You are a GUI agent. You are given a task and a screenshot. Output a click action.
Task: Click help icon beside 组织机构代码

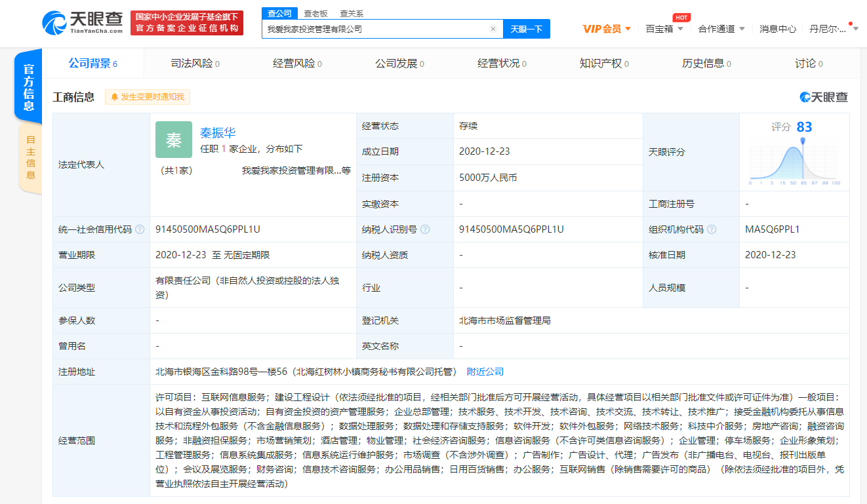click(x=712, y=229)
